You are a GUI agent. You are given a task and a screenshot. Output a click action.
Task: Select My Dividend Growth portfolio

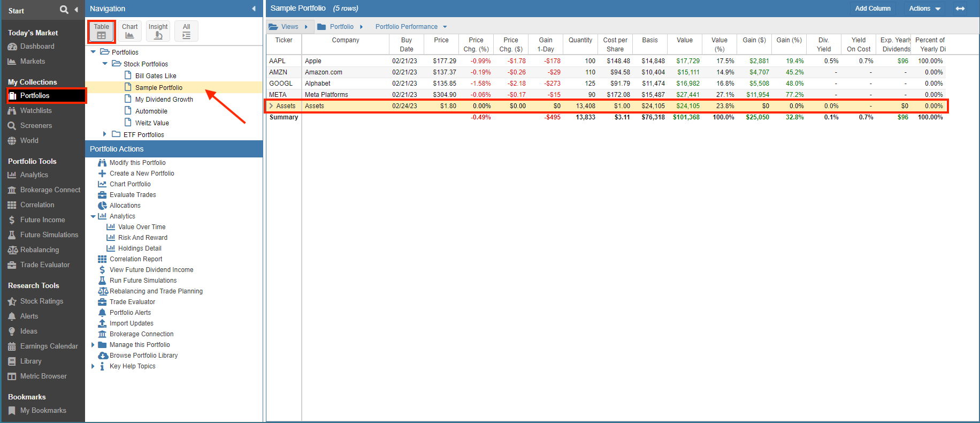tap(164, 100)
